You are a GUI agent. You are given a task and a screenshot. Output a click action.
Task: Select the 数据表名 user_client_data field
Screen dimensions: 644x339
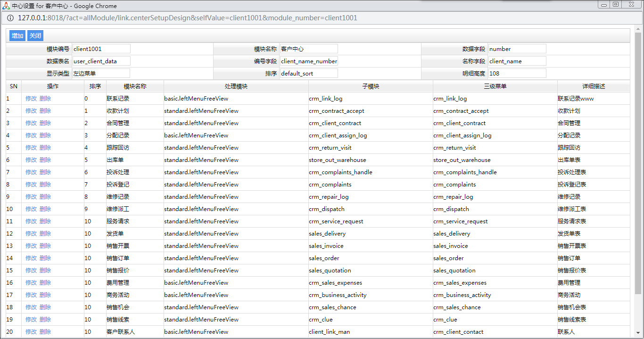click(x=101, y=61)
